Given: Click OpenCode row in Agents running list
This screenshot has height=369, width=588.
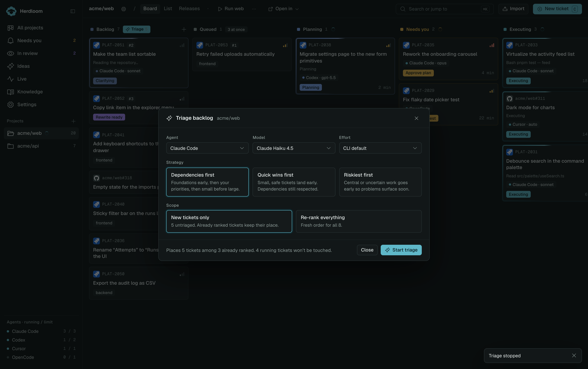Looking at the screenshot, I should click(41, 357).
